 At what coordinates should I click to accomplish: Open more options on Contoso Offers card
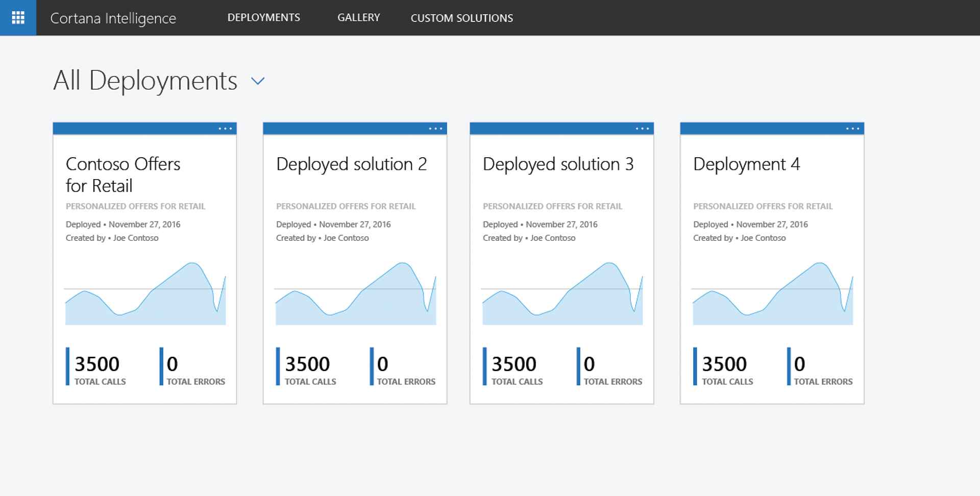[x=225, y=129]
